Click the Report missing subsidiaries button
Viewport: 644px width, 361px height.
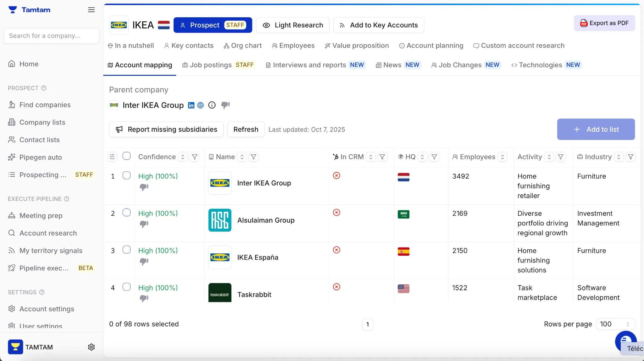pos(166,129)
